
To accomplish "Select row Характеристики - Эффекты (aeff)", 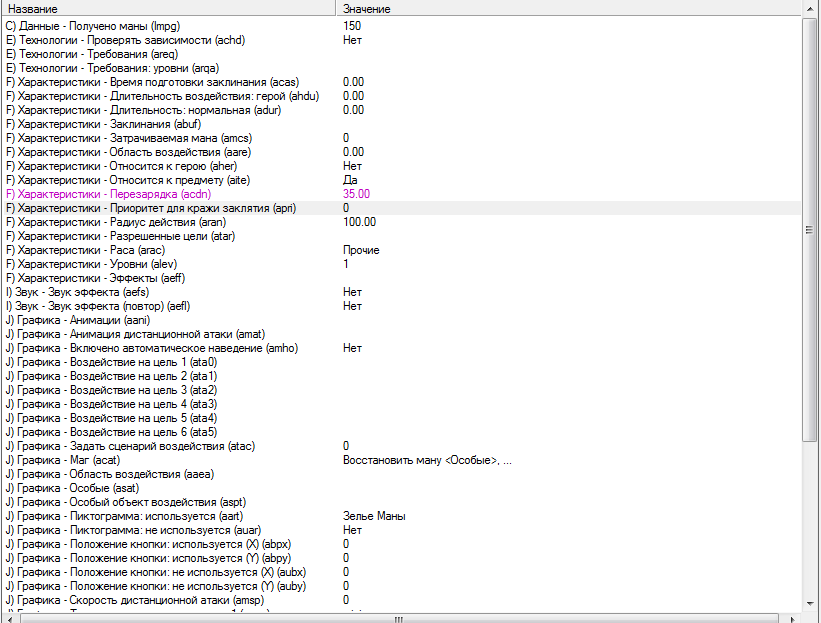I will [402, 279].
